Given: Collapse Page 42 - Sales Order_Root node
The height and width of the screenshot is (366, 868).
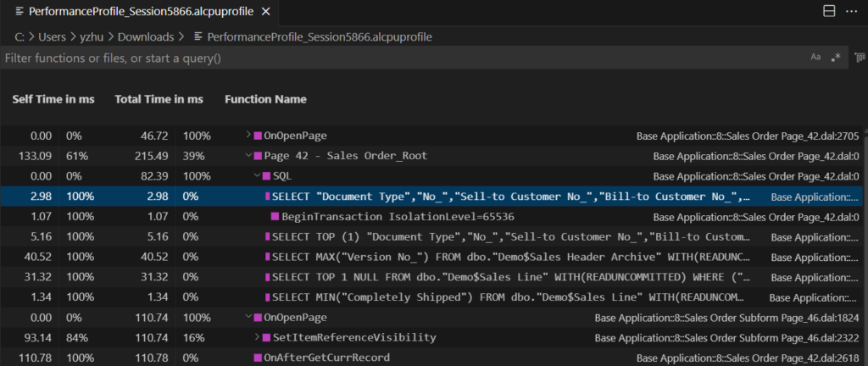Looking at the screenshot, I should tap(248, 156).
